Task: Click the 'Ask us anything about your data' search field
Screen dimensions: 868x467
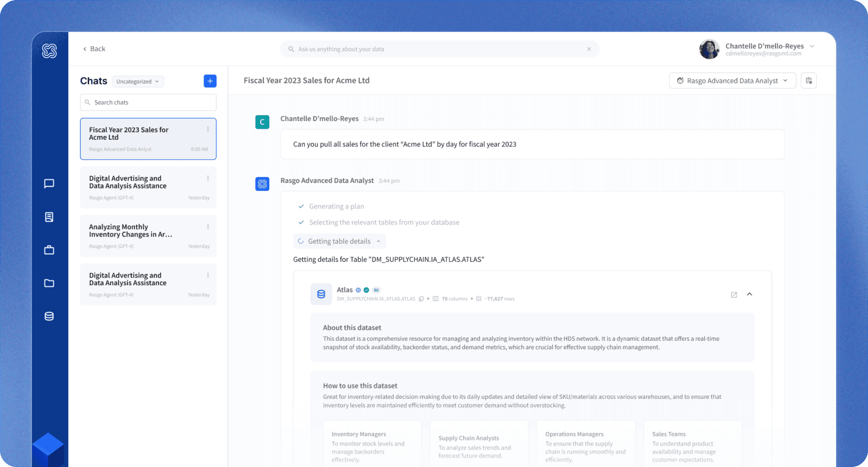Action: (439, 49)
